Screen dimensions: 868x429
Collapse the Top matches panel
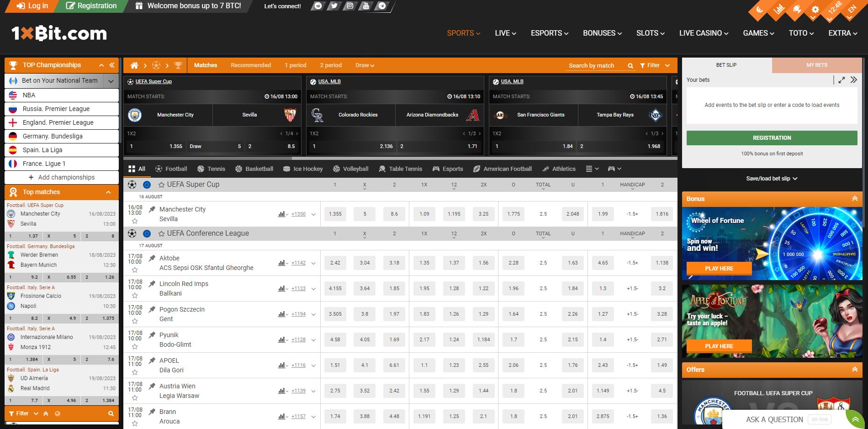(x=108, y=192)
